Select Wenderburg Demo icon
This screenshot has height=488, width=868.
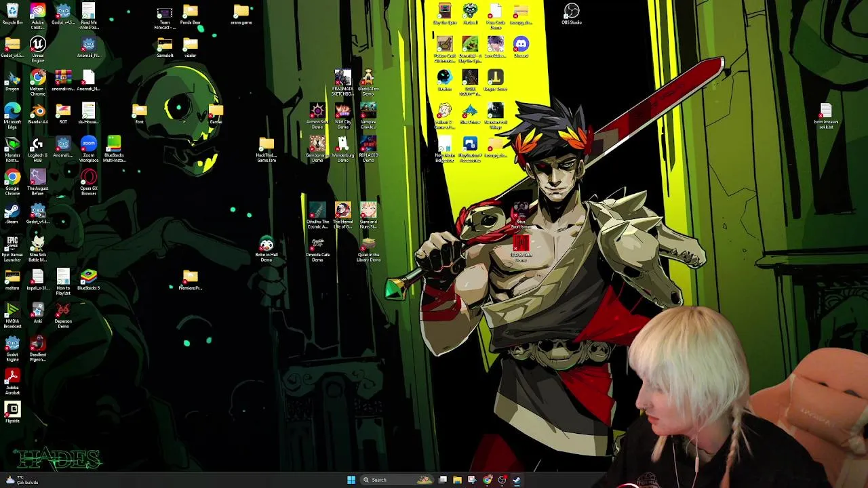[x=343, y=149]
